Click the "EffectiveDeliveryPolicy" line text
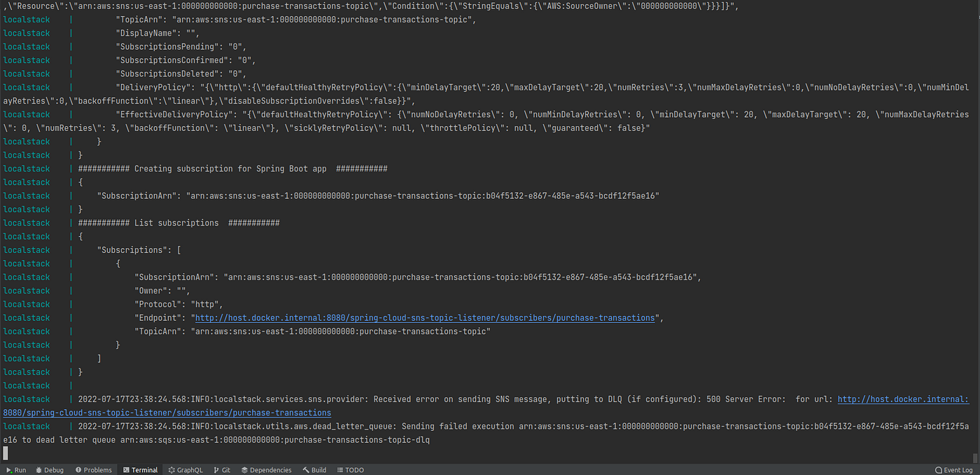This screenshot has width=980, height=475. (542, 114)
